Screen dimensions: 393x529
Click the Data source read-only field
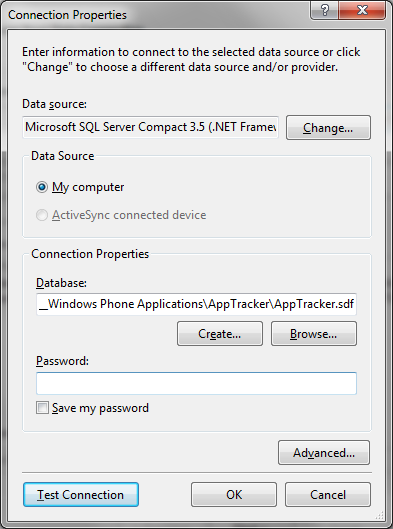tap(150, 127)
